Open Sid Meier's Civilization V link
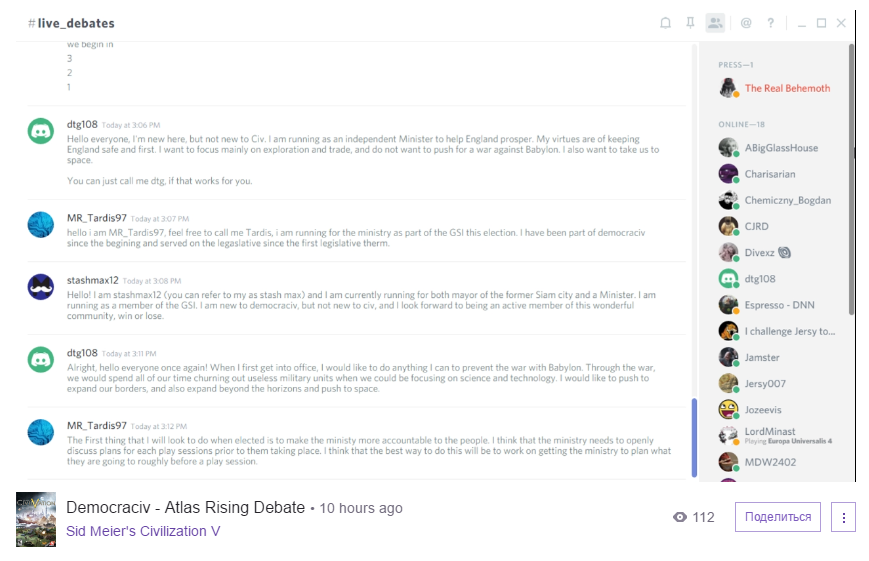The height and width of the screenshot is (561, 869). [143, 531]
